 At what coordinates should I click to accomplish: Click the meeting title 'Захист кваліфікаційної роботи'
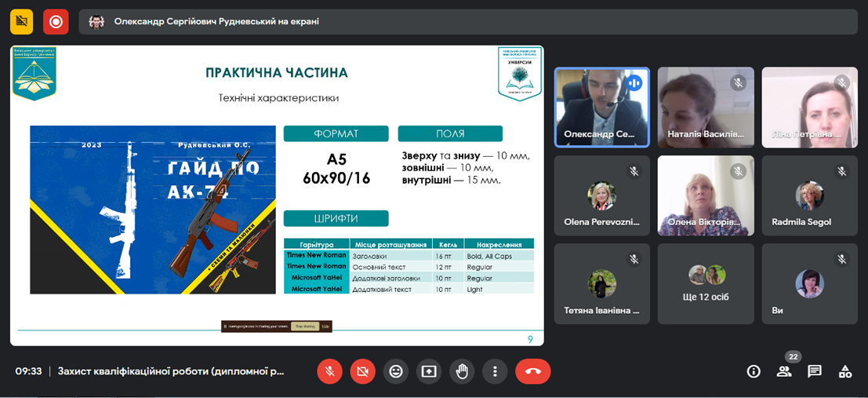point(170,371)
